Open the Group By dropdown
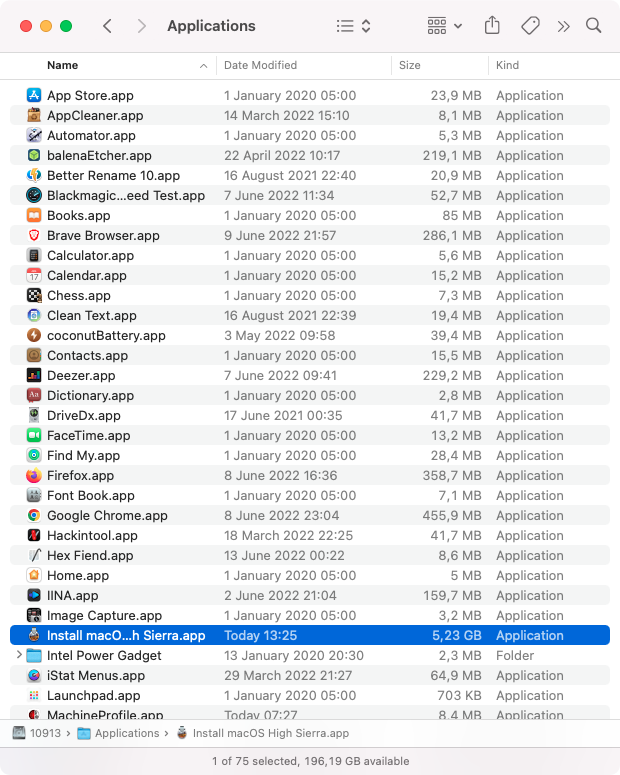Screen dimensions: 620x775 click(444, 26)
